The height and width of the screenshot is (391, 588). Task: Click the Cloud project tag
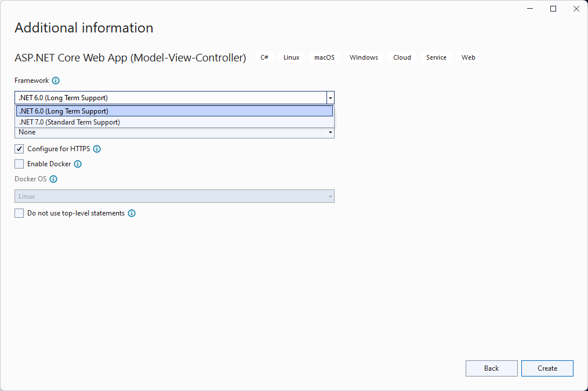pos(402,57)
